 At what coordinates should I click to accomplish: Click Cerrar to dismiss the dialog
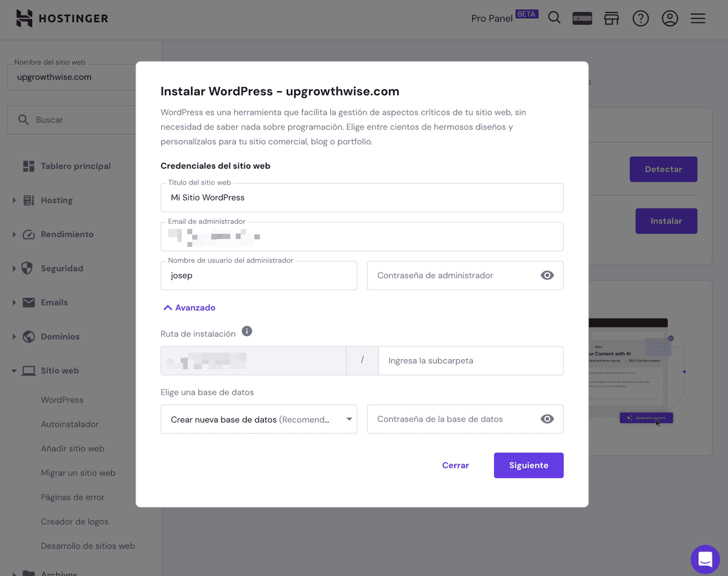click(456, 465)
